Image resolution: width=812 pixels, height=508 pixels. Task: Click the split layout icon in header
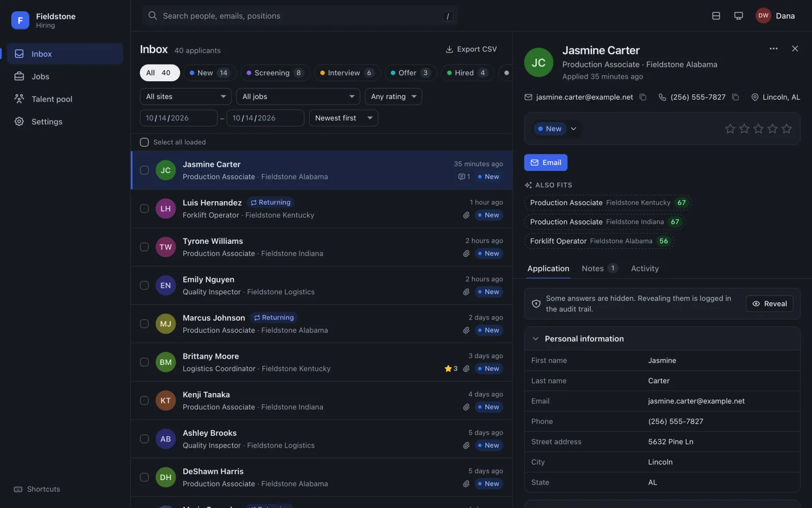[x=716, y=16]
